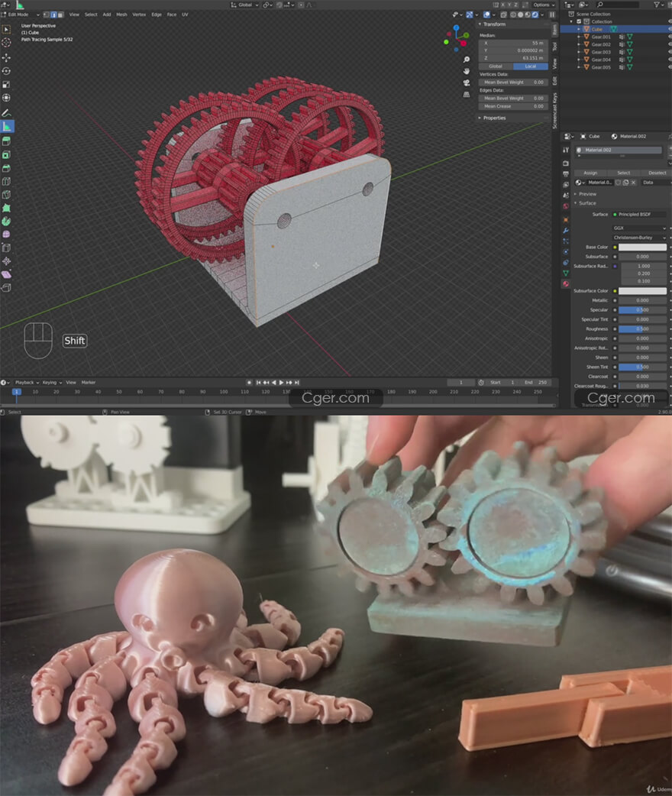Select the Poly Build tool
The height and width of the screenshot is (796, 672).
coord(7,208)
